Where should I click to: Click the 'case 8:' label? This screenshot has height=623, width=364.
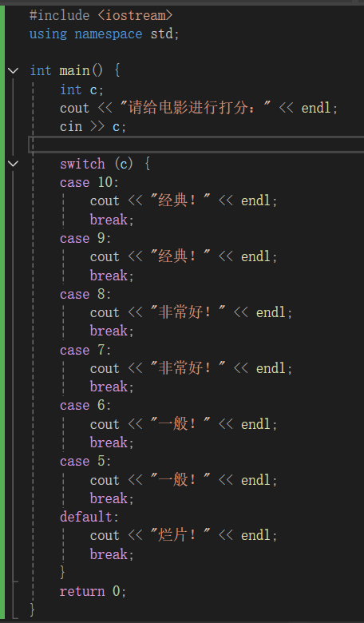coord(85,295)
